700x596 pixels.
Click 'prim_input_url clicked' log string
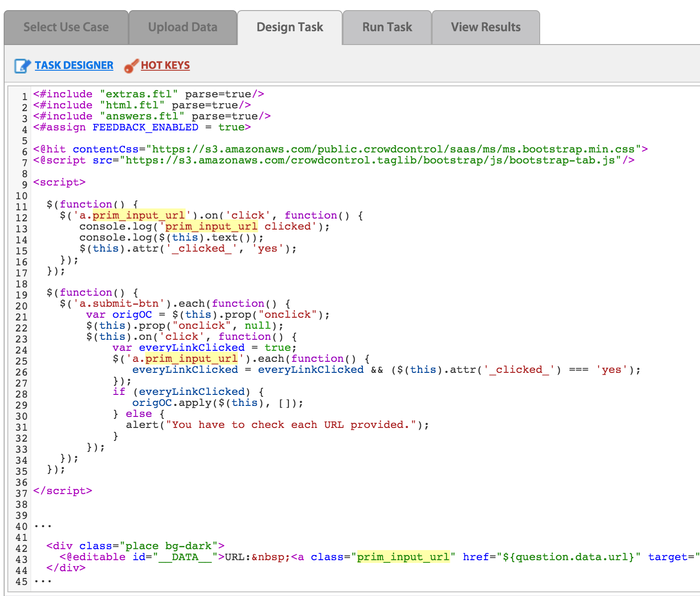(238, 226)
